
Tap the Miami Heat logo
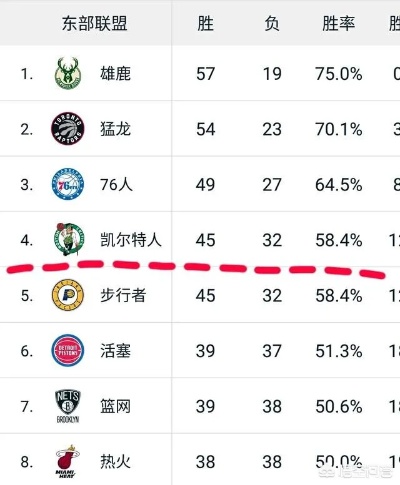pos(67,462)
